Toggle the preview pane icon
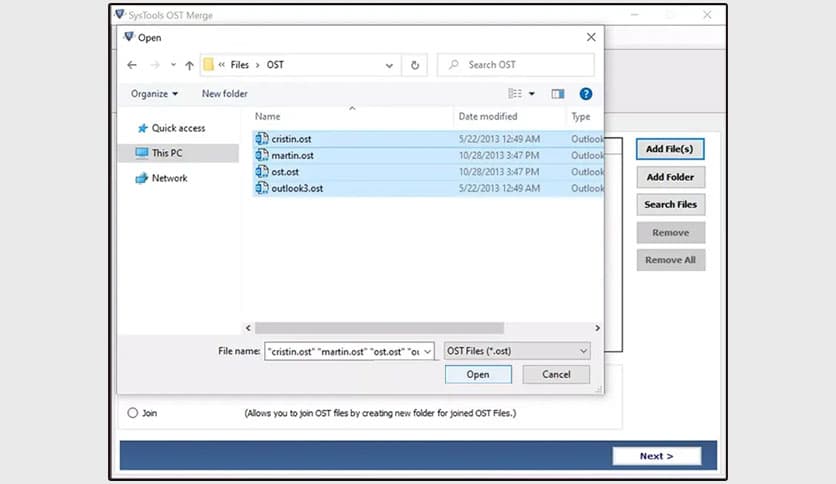This screenshot has height=484, width=836. pos(558,94)
